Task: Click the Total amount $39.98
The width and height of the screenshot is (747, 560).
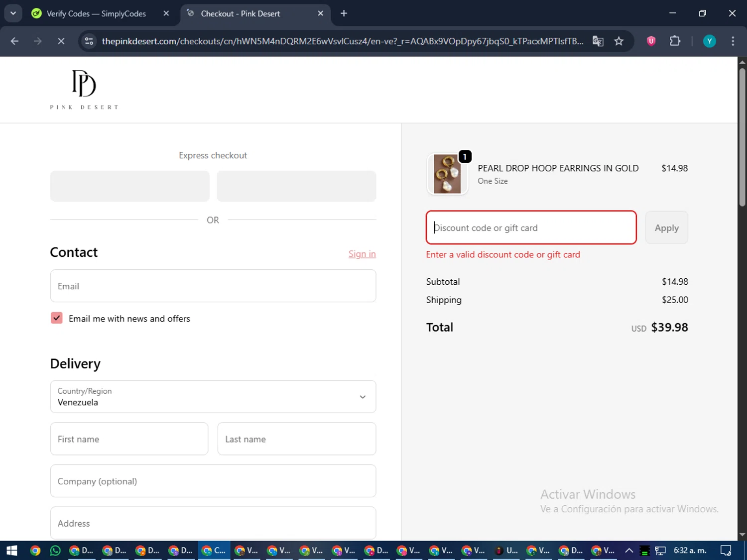Action: pyautogui.click(x=669, y=327)
